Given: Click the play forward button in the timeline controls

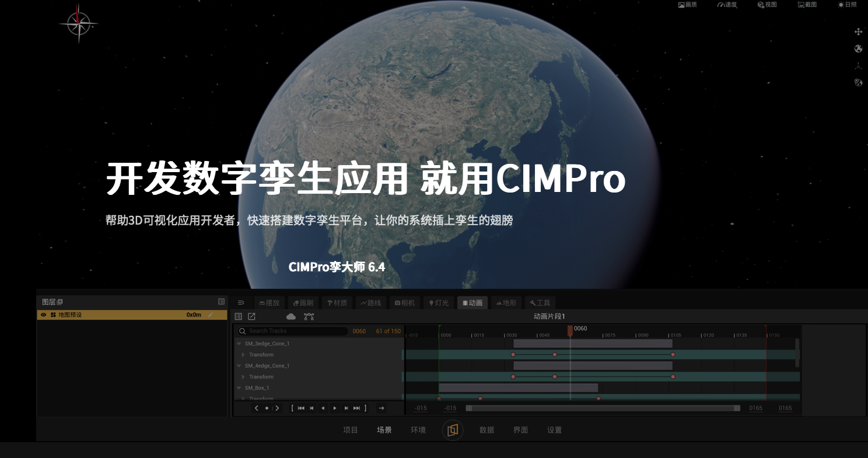Looking at the screenshot, I should (335, 408).
